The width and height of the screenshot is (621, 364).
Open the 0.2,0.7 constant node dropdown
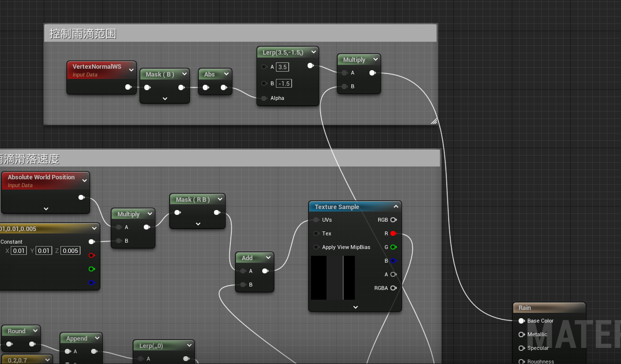coord(47,360)
